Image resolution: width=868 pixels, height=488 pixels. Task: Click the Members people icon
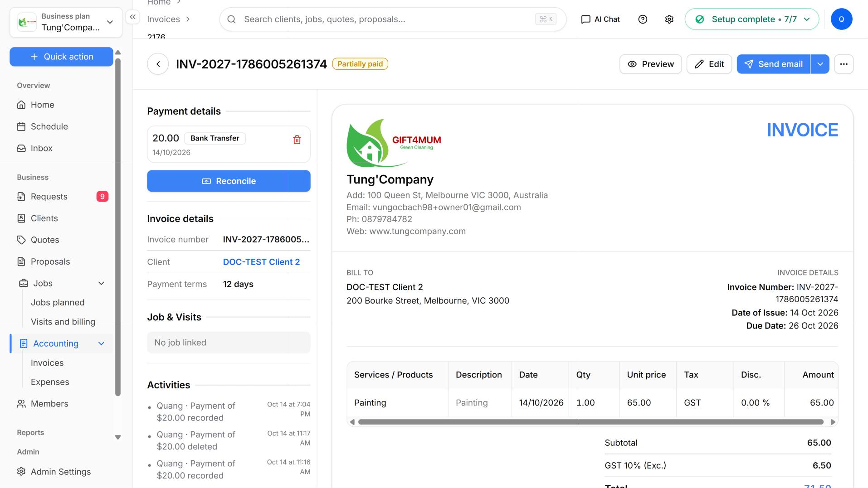(x=21, y=404)
